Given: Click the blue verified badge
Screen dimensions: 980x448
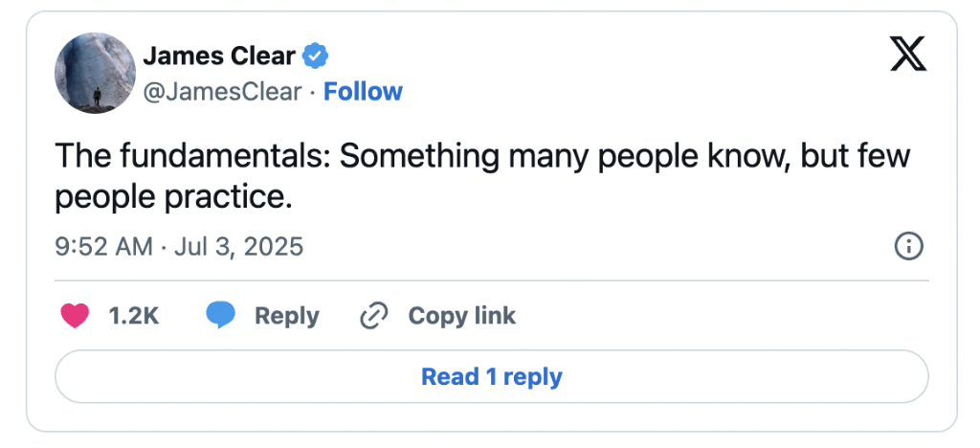Looking at the screenshot, I should (x=316, y=56).
